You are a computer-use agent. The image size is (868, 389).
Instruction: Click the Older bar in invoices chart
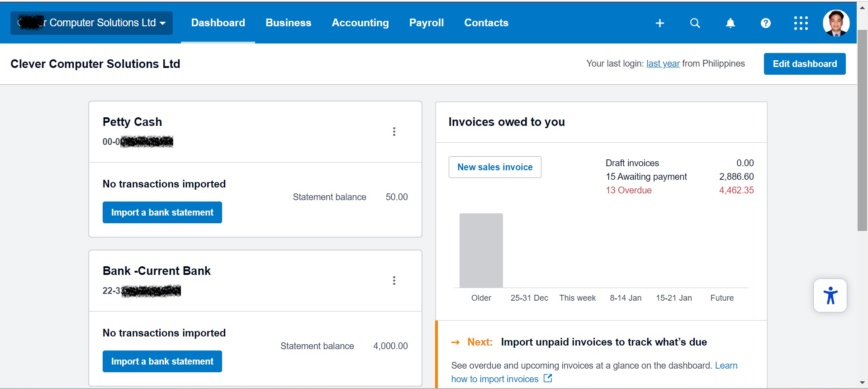pos(481,250)
